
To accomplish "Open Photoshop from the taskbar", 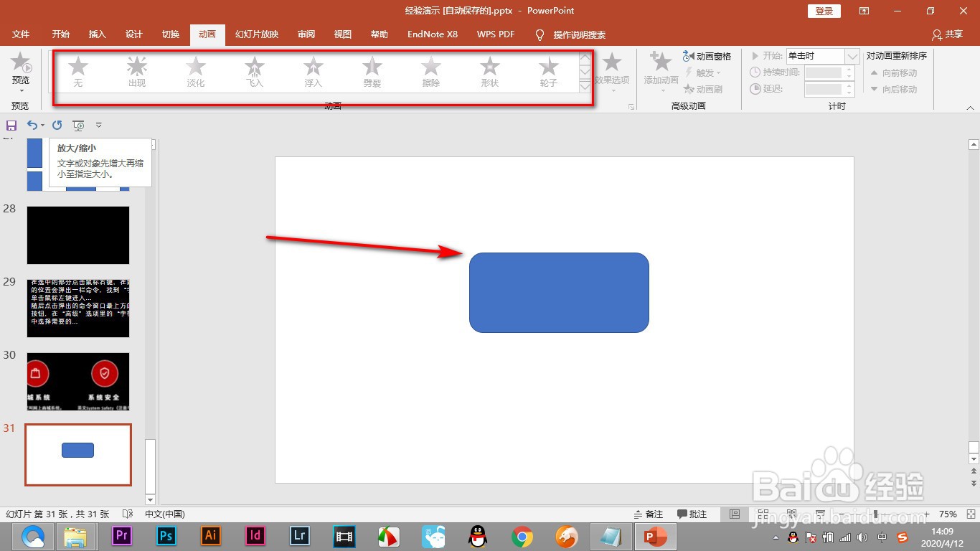I will point(166,536).
